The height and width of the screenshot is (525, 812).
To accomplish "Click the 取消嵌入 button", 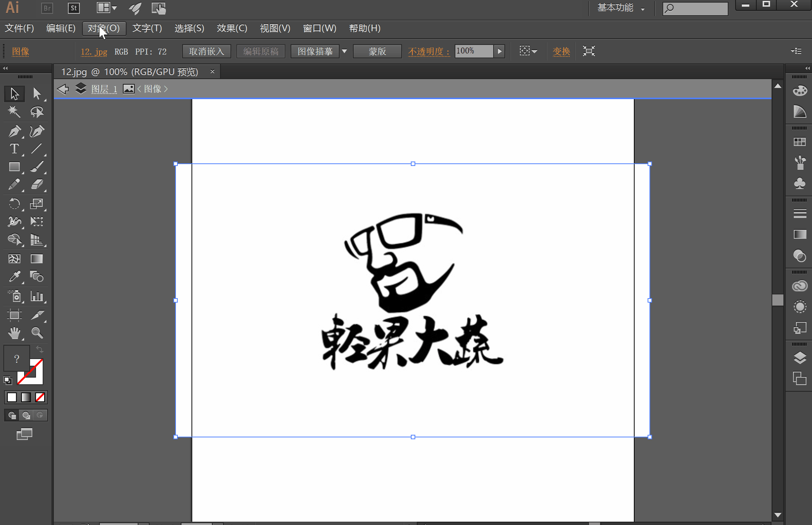I will tap(206, 51).
